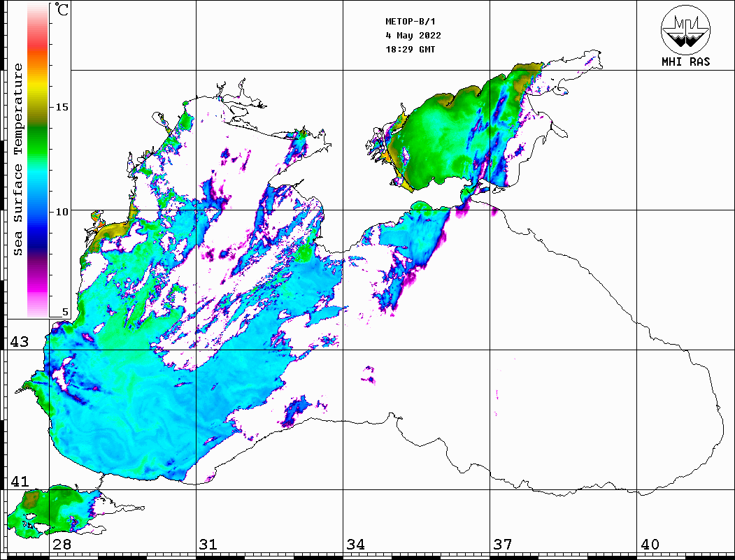Click the 5 tick label on the scale
735x560 pixels.
tap(65, 312)
